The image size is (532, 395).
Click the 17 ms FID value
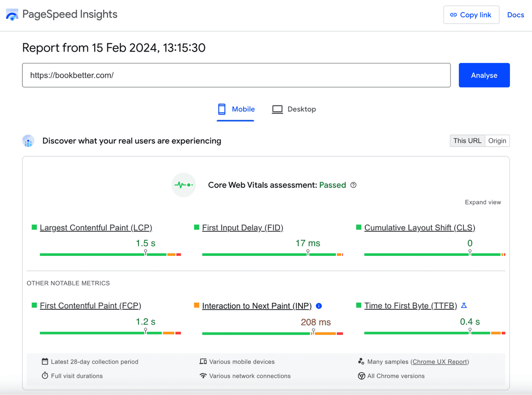tap(308, 243)
